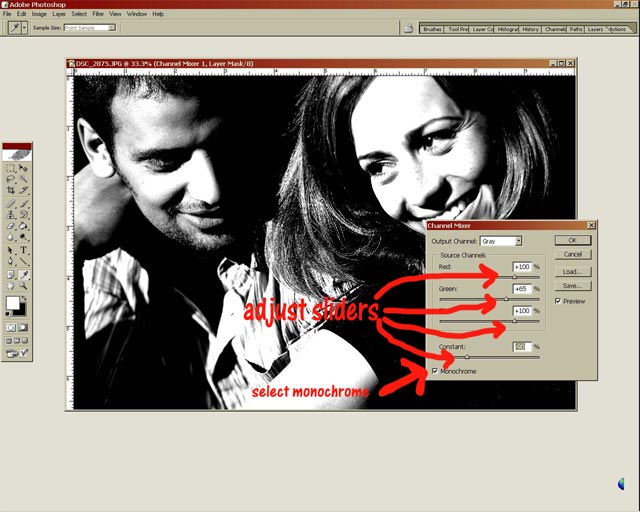
Task: Open the Filter menu
Action: click(x=98, y=14)
